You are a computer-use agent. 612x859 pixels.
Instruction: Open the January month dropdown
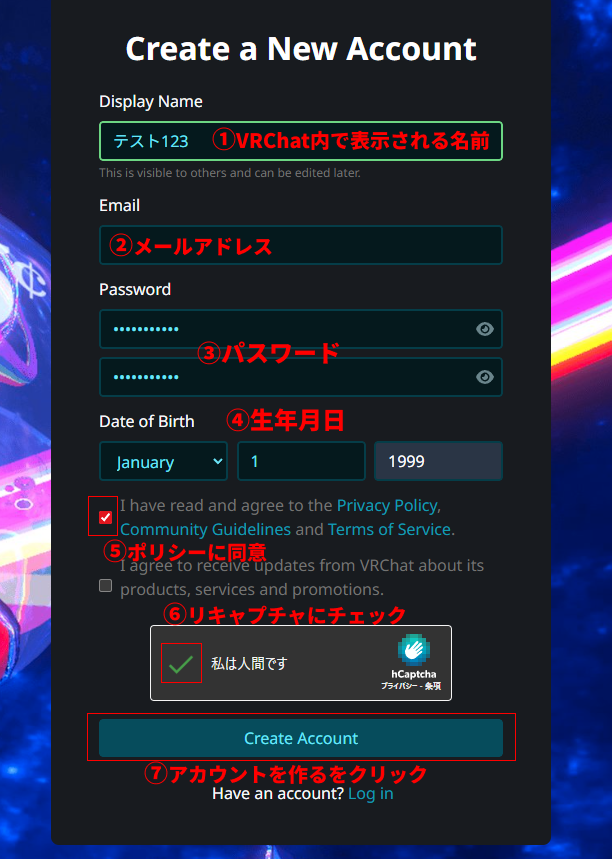(x=163, y=461)
